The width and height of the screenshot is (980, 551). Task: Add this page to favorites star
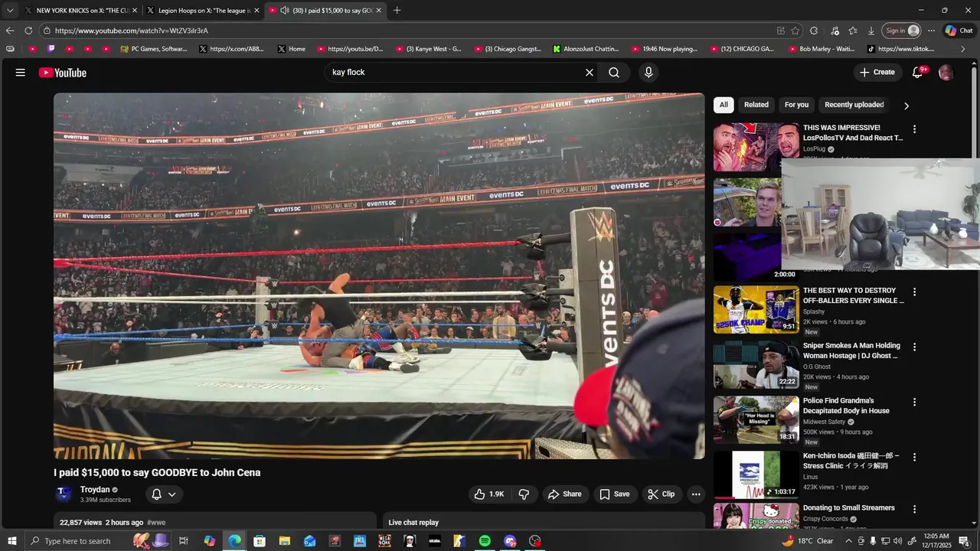[x=795, y=31]
